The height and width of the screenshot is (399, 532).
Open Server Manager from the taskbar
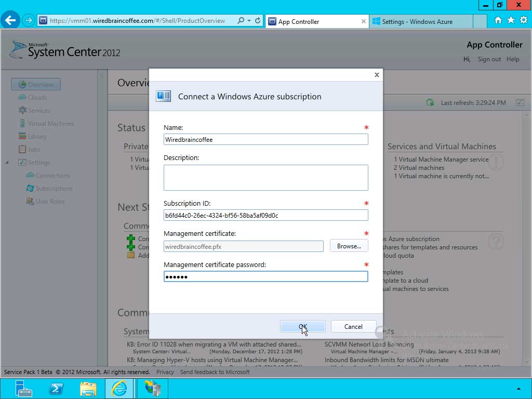coord(23,389)
